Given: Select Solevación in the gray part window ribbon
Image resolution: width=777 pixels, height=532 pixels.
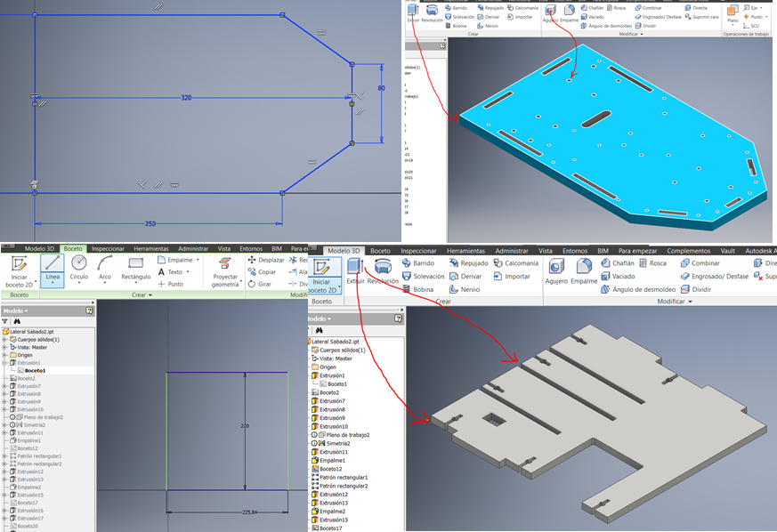Looking at the screenshot, I should click(x=424, y=276).
